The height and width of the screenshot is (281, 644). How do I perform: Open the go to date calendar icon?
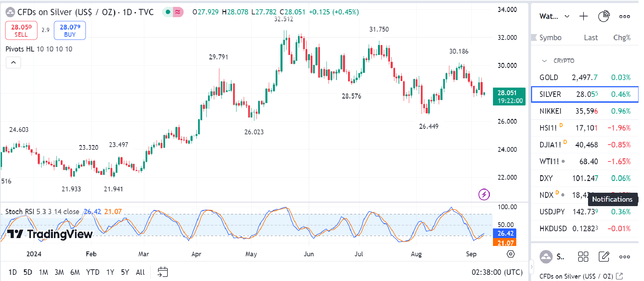(x=162, y=272)
